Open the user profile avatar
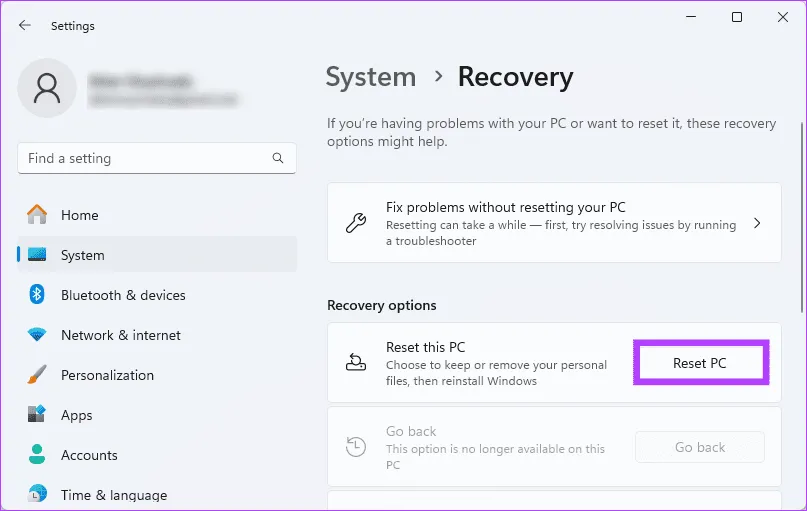The width and height of the screenshot is (807, 511). (47, 88)
